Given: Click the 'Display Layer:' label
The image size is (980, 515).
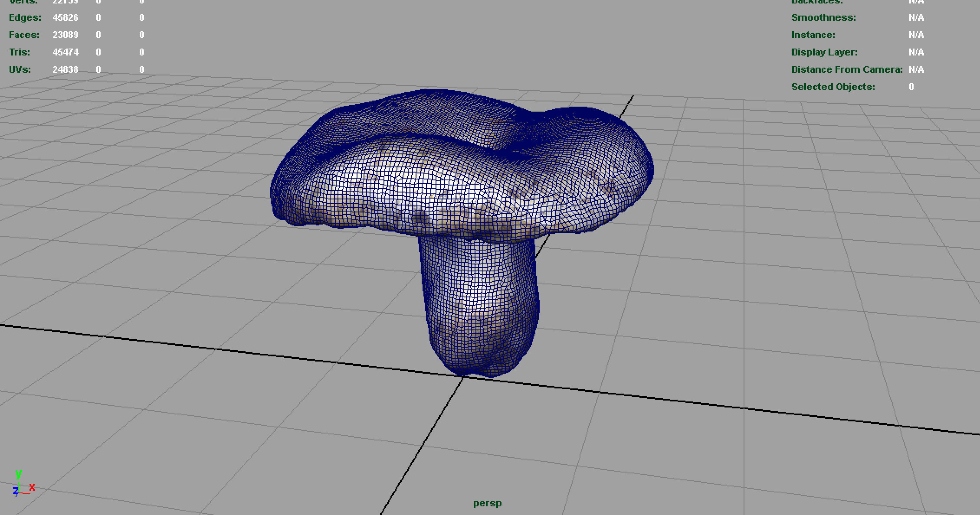Looking at the screenshot, I should pyautogui.click(x=825, y=52).
